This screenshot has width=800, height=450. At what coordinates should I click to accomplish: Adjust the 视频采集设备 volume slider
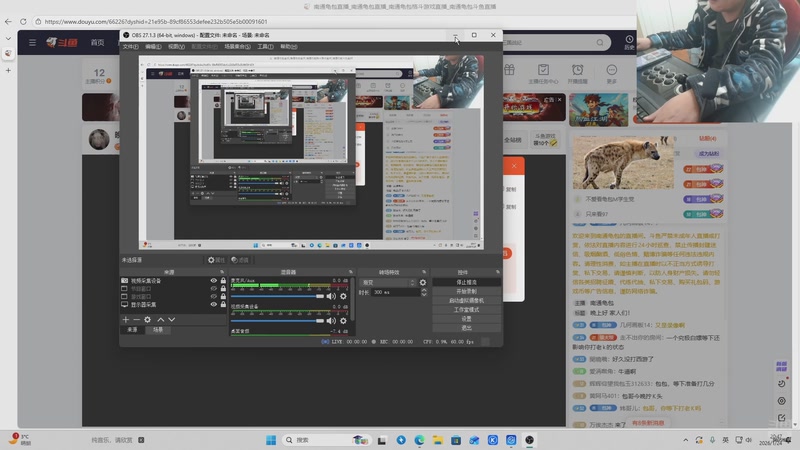[x=277, y=320]
